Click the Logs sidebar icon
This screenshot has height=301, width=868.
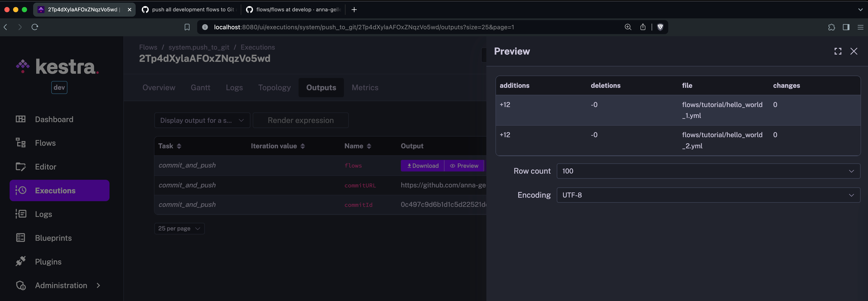(x=21, y=214)
